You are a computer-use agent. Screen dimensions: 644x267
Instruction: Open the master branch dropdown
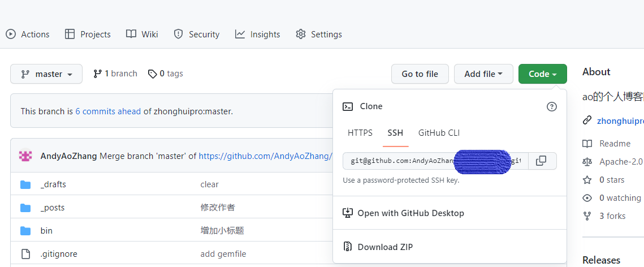(x=46, y=74)
